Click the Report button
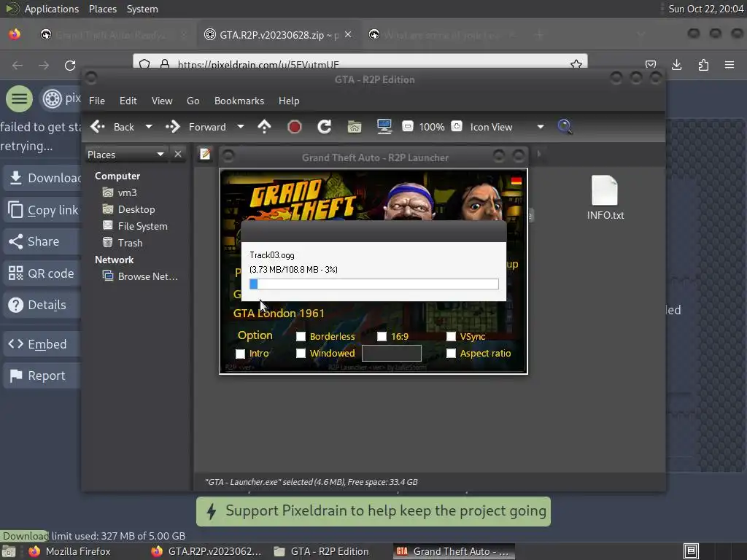Screen dimensions: 747x560 (42, 376)
